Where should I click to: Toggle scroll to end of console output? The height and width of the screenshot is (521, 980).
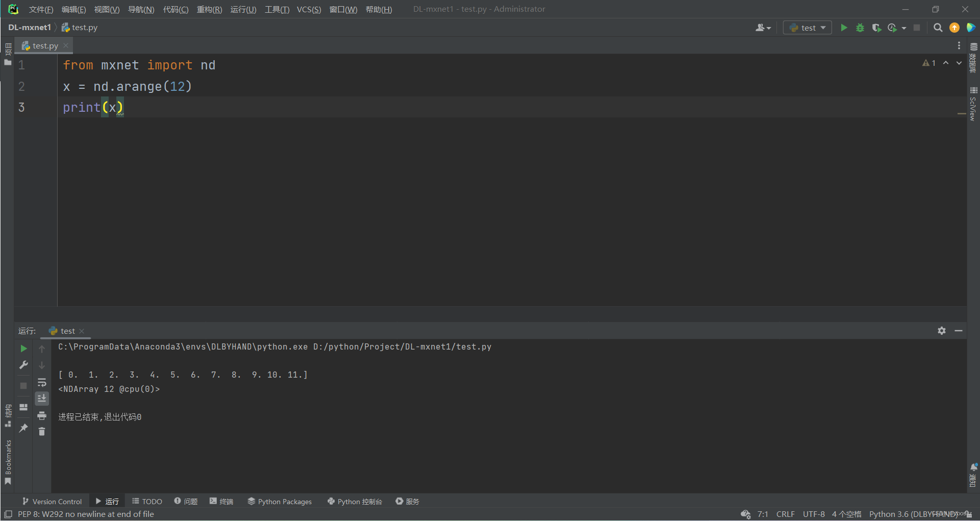(42, 398)
